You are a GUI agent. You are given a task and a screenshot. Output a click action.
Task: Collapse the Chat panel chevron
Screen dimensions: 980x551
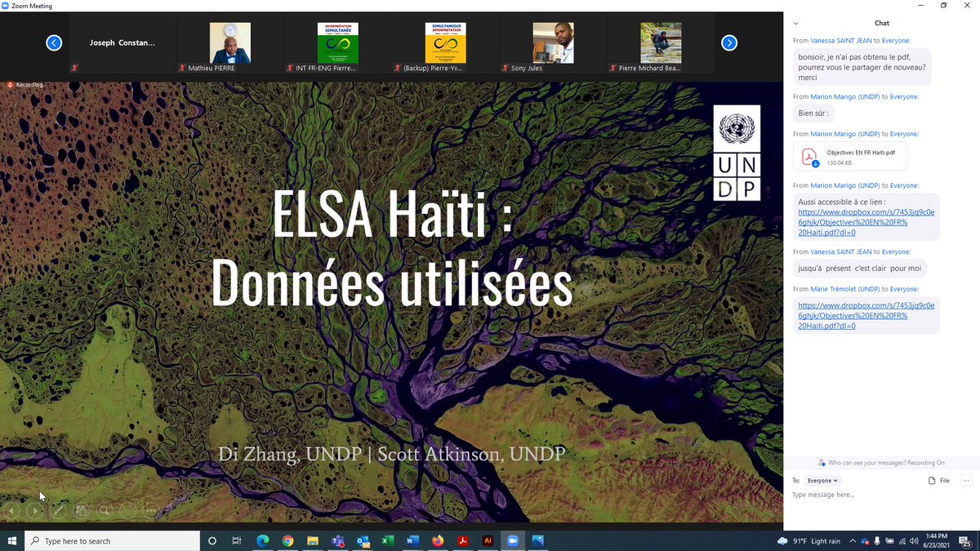[x=795, y=24]
